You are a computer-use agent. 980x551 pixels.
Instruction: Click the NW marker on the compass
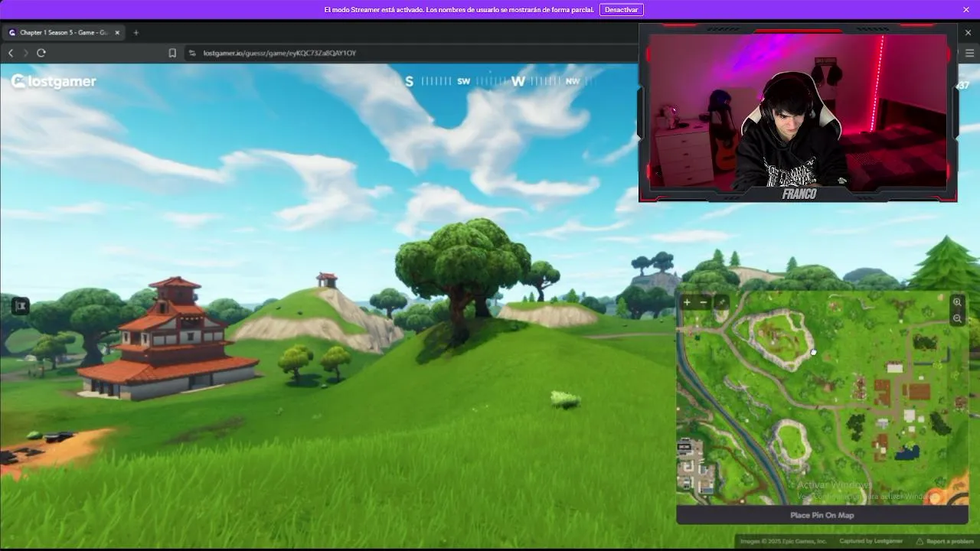click(x=572, y=81)
